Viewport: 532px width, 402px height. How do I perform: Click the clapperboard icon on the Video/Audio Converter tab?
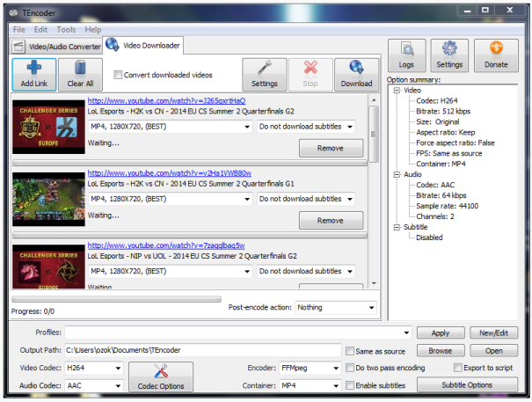pos(18,47)
